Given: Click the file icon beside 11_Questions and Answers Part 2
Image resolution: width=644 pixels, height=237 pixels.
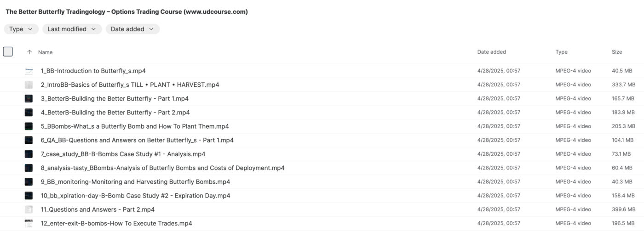Looking at the screenshot, I should click(x=29, y=209).
